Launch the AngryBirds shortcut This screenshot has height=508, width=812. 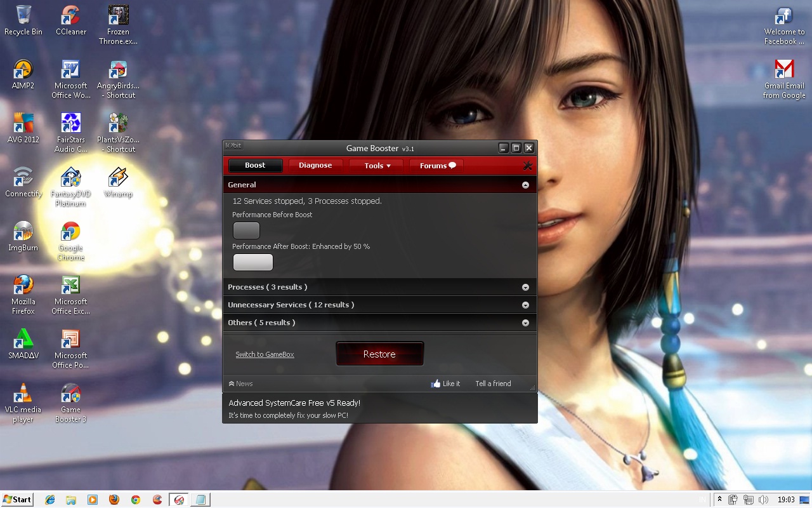(x=118, y=79)
